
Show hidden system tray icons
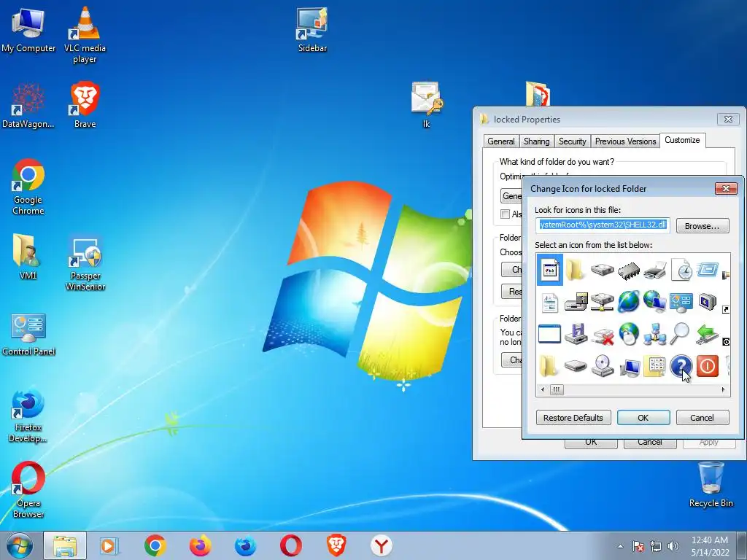click(x=620, y=546)
